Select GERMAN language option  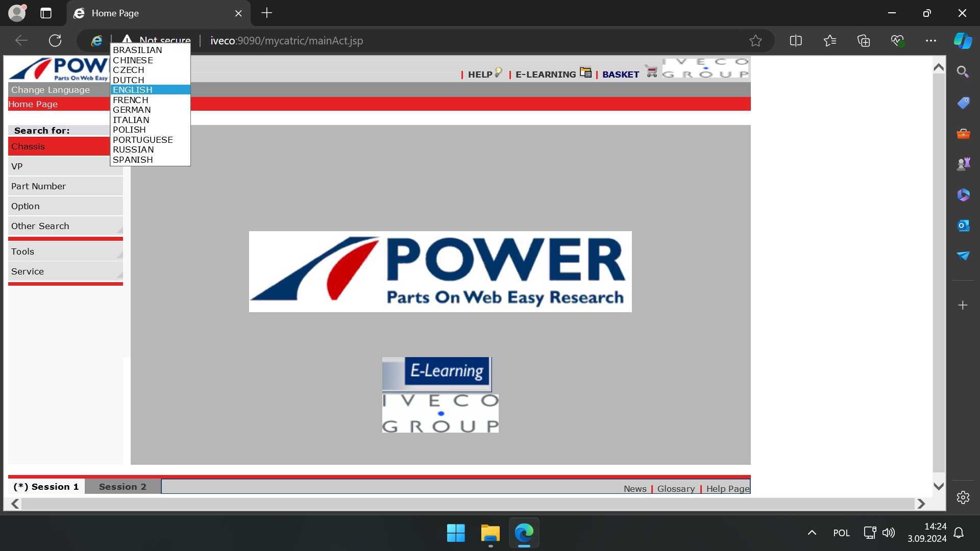(x=150, y=110)
